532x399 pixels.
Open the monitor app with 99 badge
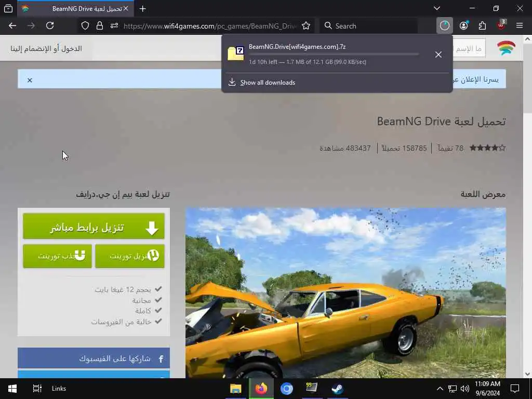(x=312, y=388)
